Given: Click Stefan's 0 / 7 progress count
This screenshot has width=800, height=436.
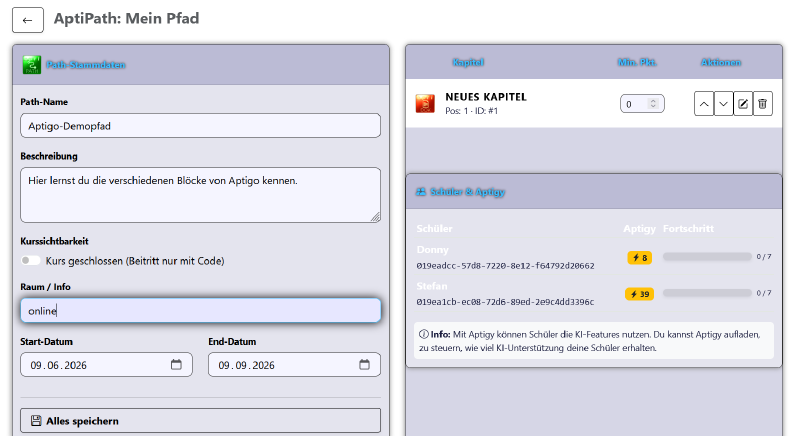Looking at the screenshot, I should (764, 293).
